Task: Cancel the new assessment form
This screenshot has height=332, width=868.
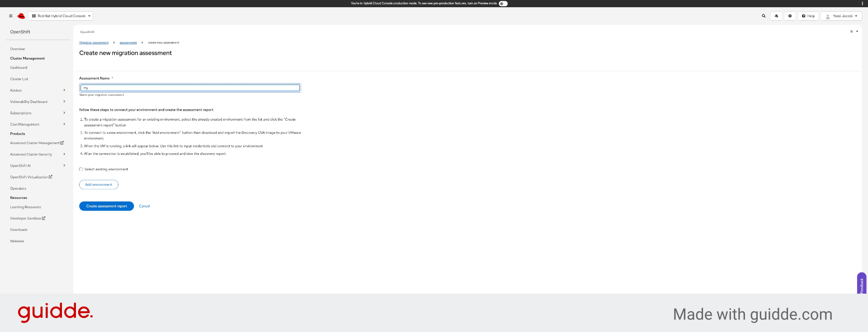Action: click(144, 206)
